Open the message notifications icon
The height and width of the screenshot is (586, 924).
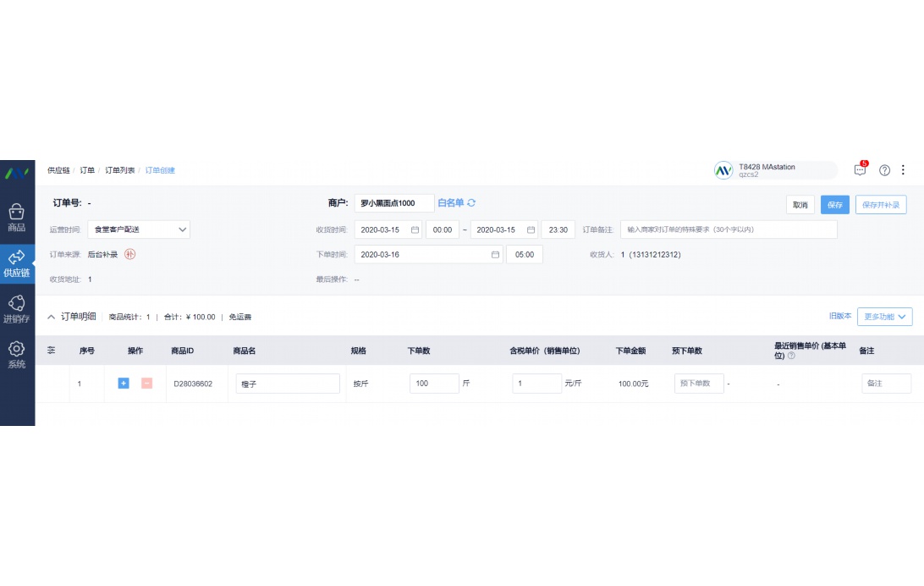pos(860,170)
